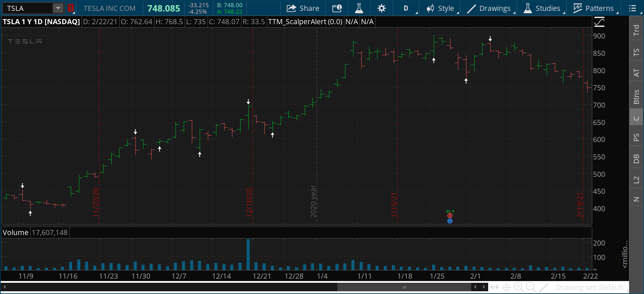
Task: Open the L2 side tab
Action: tap(636, 180)
